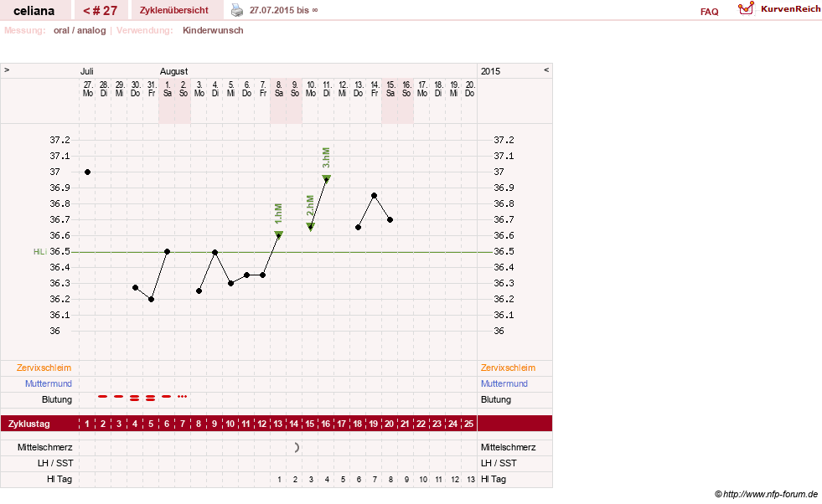Click the 1.hM green triangle marker
Screen dimensions: 822x504
tap(279, 234)
